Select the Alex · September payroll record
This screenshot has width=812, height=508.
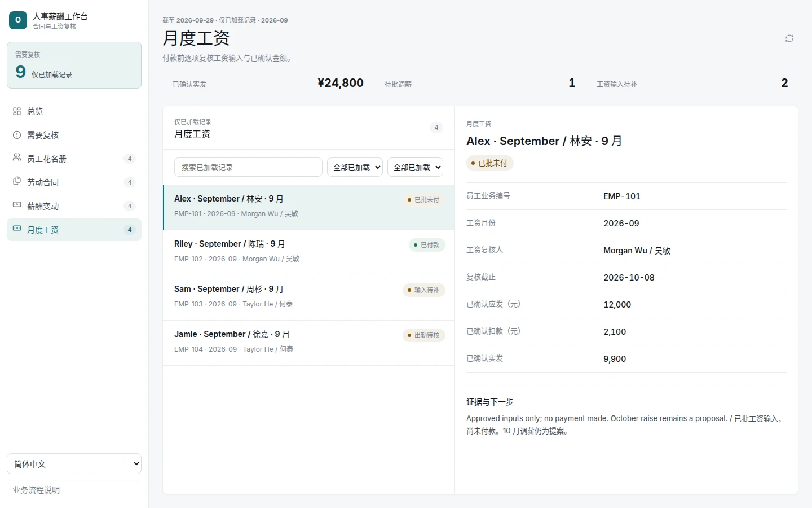click(x=309, y=207)
